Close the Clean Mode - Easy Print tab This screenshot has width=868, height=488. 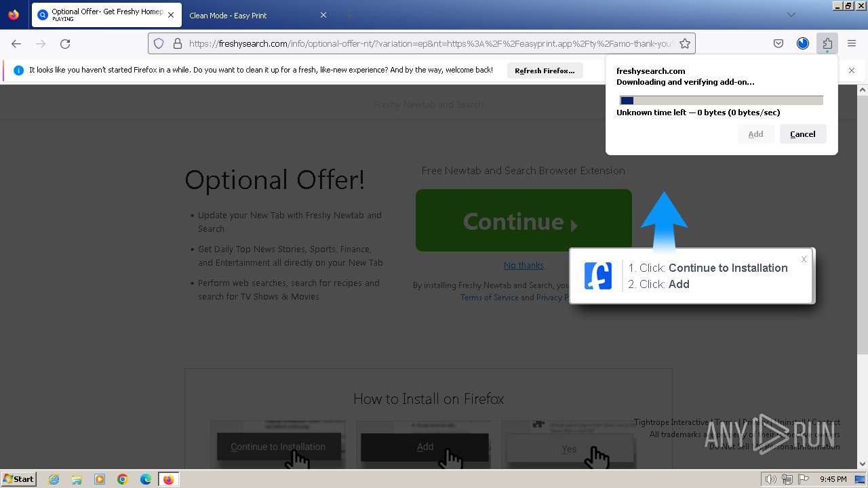pos(323,15)
